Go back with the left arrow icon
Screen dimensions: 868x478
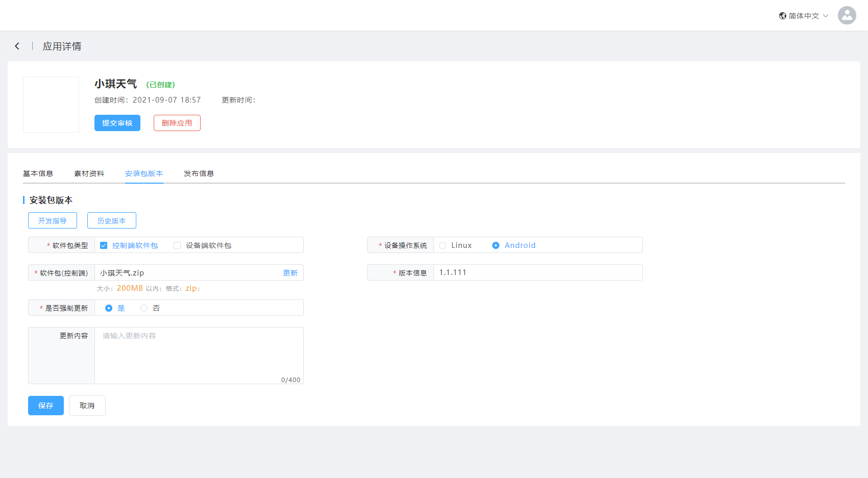17,46
